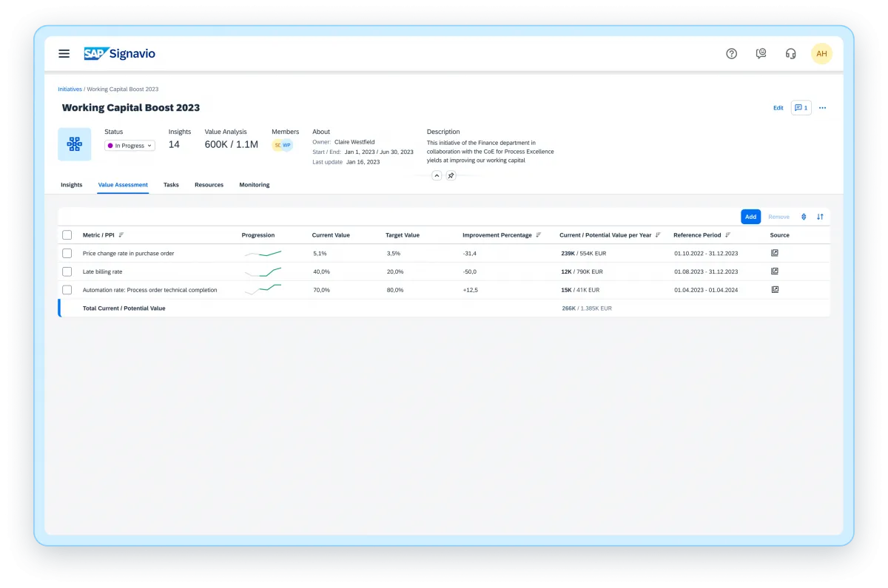The width and height of the screenshot is (888, 588).
Task: Click the 12K / 790K EUR value
Action: (582, 271)
